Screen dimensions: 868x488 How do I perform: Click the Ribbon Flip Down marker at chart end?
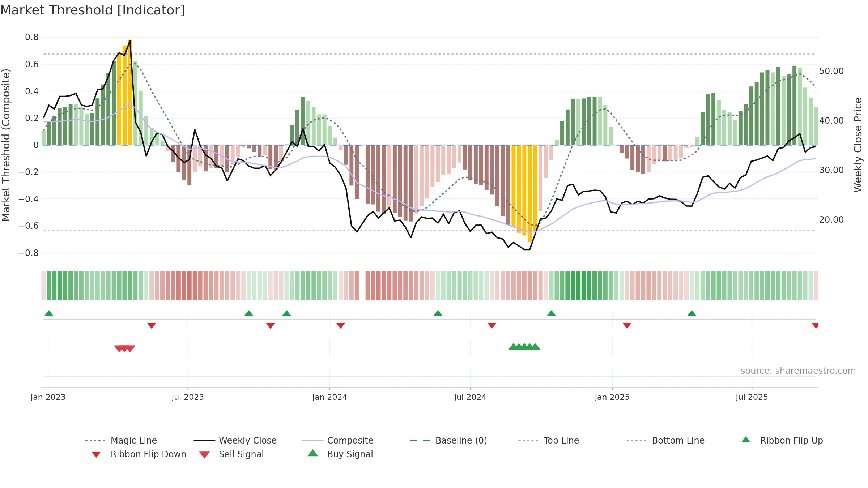815,326
